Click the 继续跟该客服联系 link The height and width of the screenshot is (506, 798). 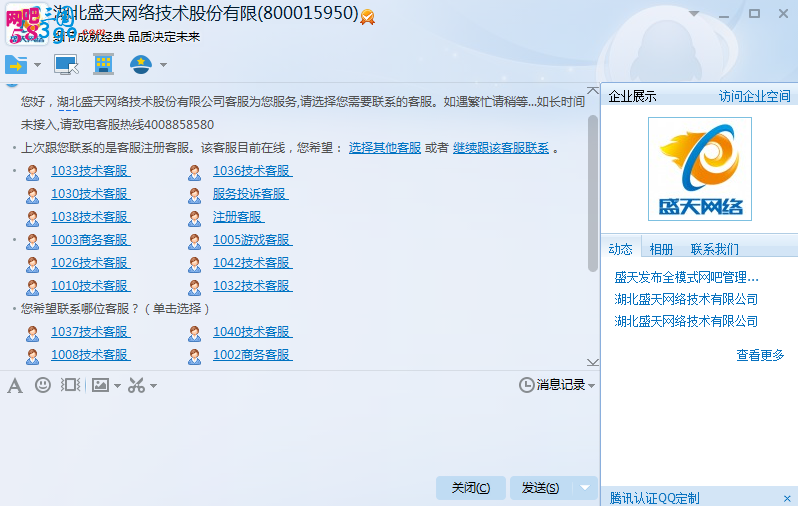(501, 148)
